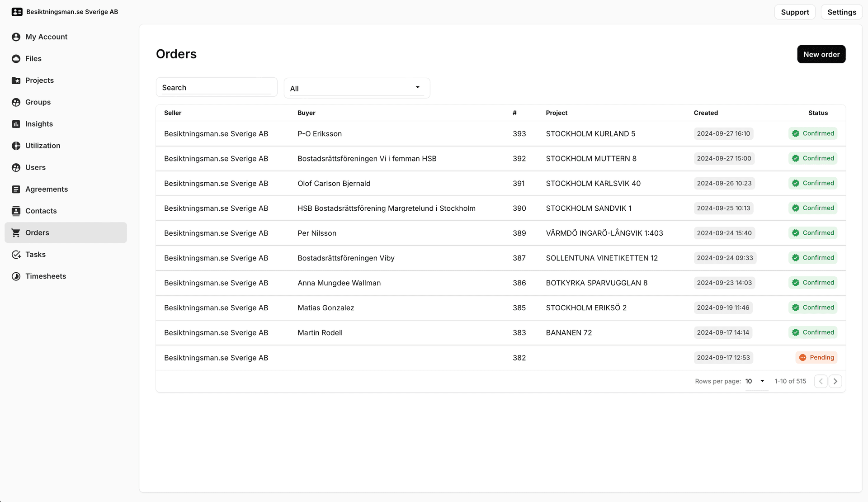868x502 pixels.
Task: Open Files via its cloud icon
Action: tap(16, 59)
